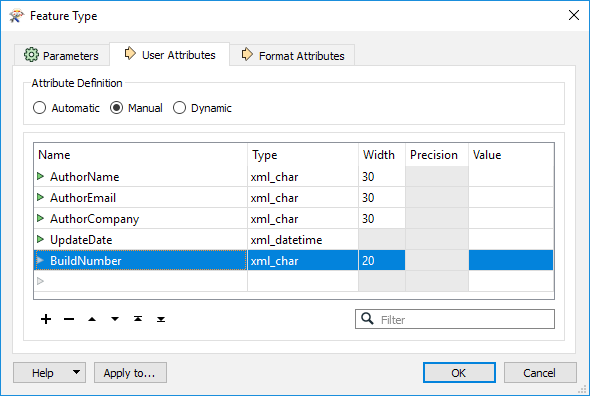Viewport: 590px width, 396px height.
Task: Switch to the Parameters tab
Action: [62, 55]
